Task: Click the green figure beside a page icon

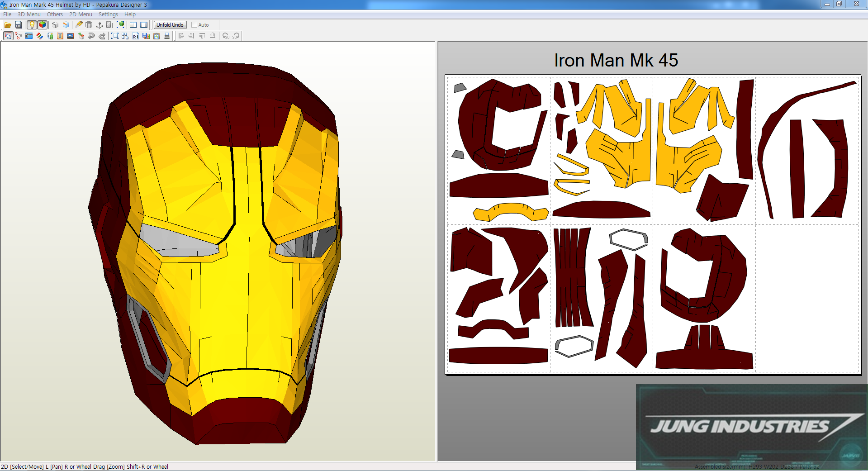Action: click(50, 36)
